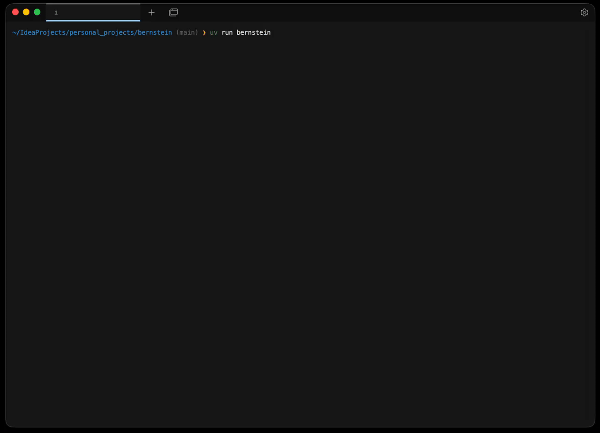
Task: Click the bernstein project path in prompt
Action: pos(92,33)
